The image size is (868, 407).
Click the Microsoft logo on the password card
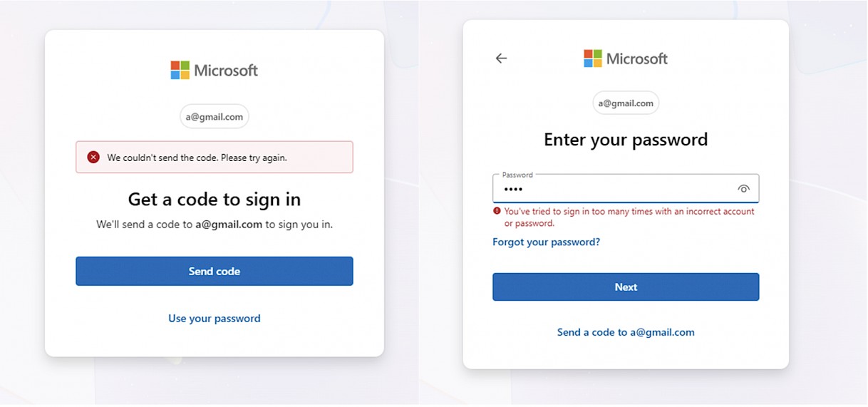pyautogui.click(x=625, y=58)
